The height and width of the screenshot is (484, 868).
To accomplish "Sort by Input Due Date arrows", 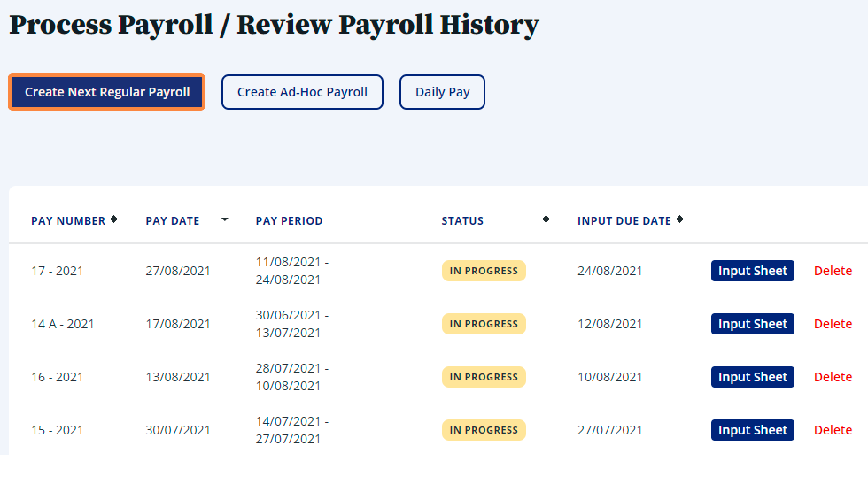I will tap(680, 219).
